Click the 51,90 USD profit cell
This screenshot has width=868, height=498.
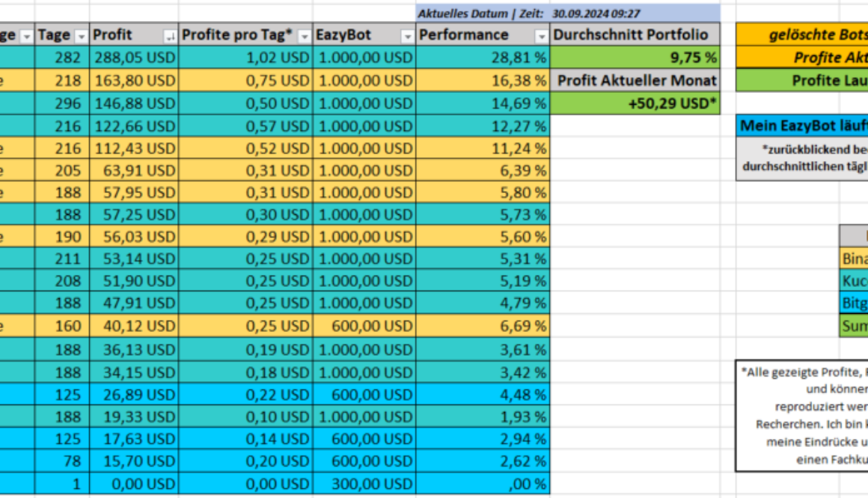pos(134,282)
